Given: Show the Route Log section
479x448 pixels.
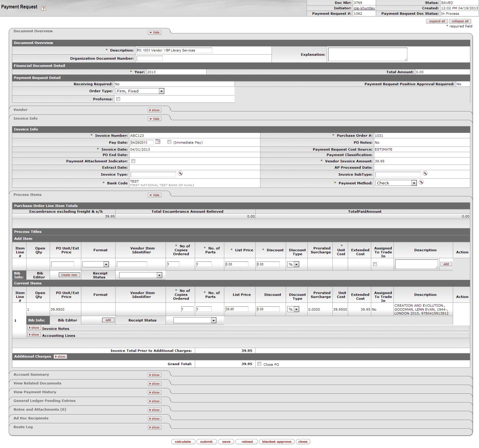Looking at the screenshot, I should coord(154,428).
